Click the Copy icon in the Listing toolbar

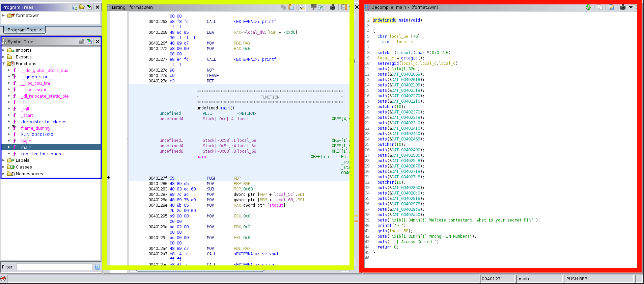[x=283, y=7]
